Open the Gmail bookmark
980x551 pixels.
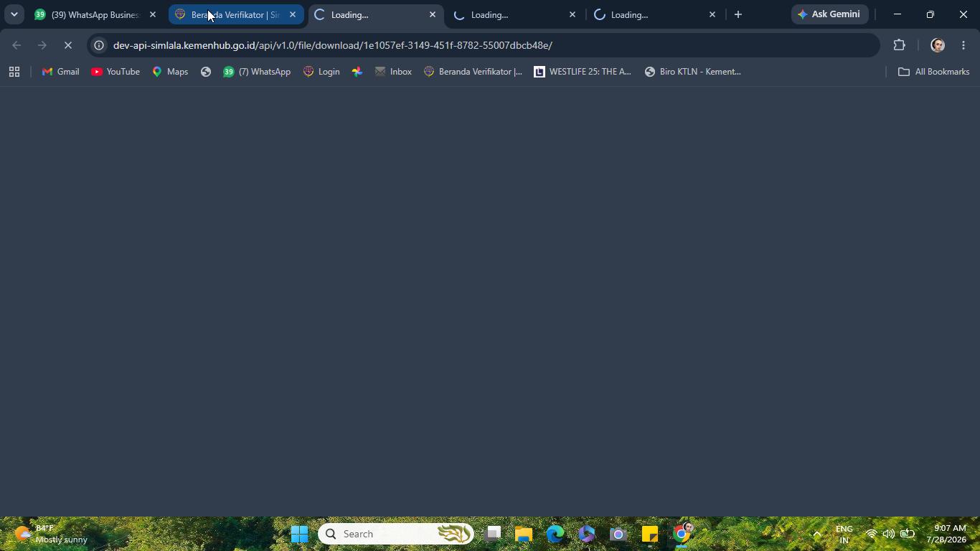click(61, 72)
